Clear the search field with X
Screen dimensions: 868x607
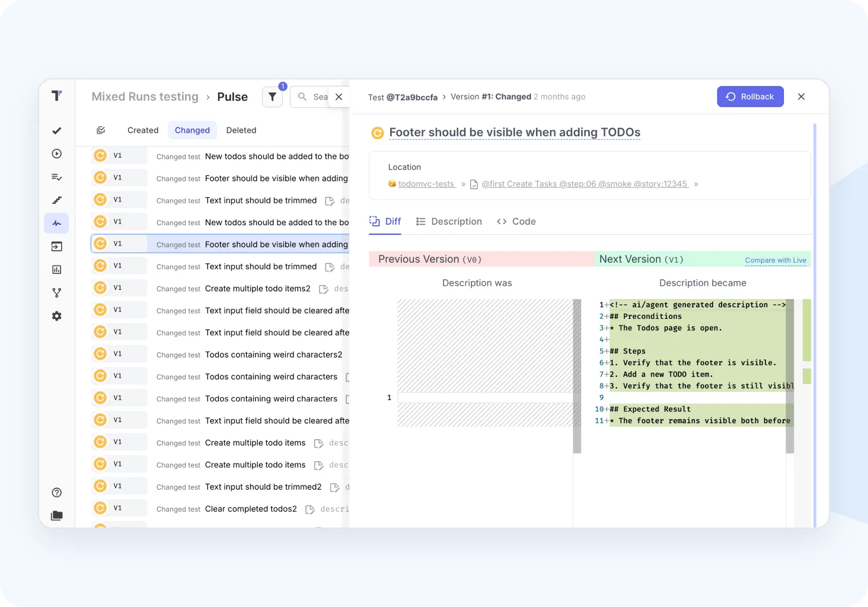[x=339, y=97]
